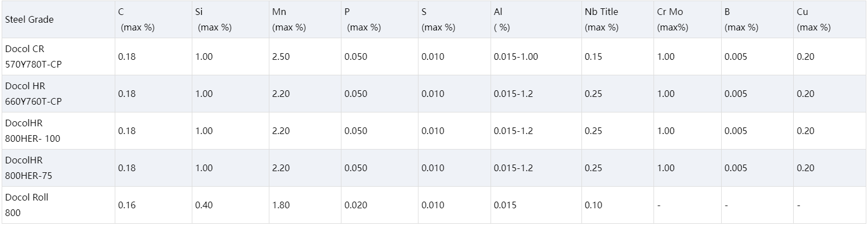The height and width of the screenshot is (226, 868).
Task: Click the 2.50 Mn value for Docol CR
Action: pyautogui.click(x=281, y=56)
